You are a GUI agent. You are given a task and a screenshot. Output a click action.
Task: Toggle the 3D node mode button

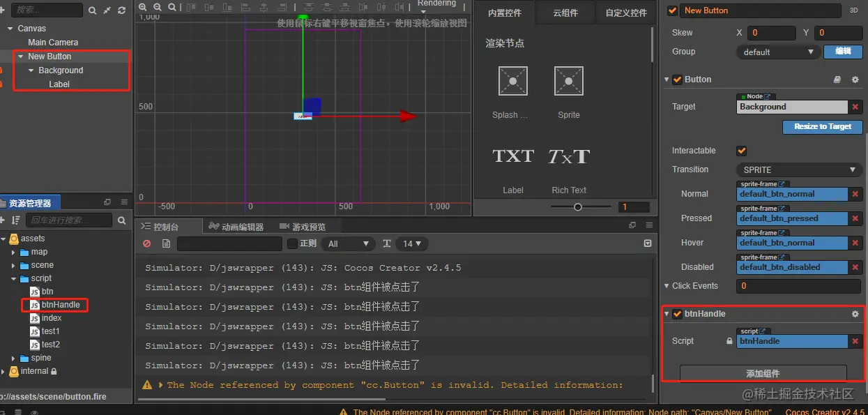[854, 10]
